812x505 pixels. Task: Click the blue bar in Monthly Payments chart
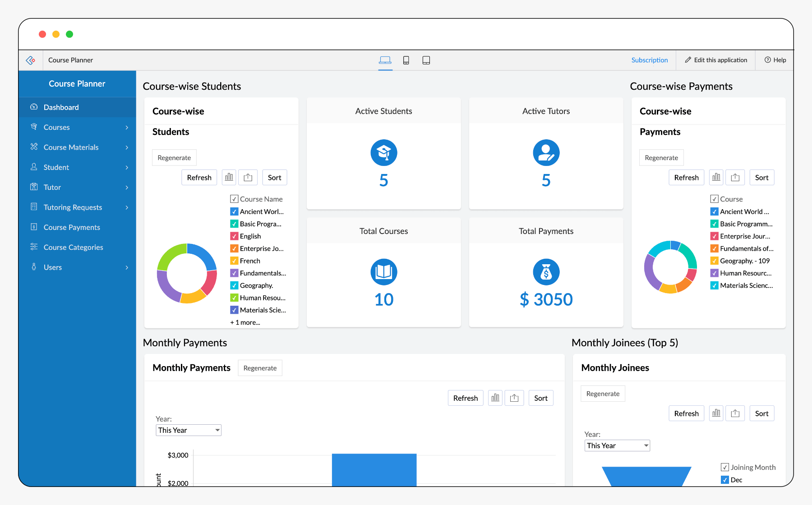(x=374, y=469)
